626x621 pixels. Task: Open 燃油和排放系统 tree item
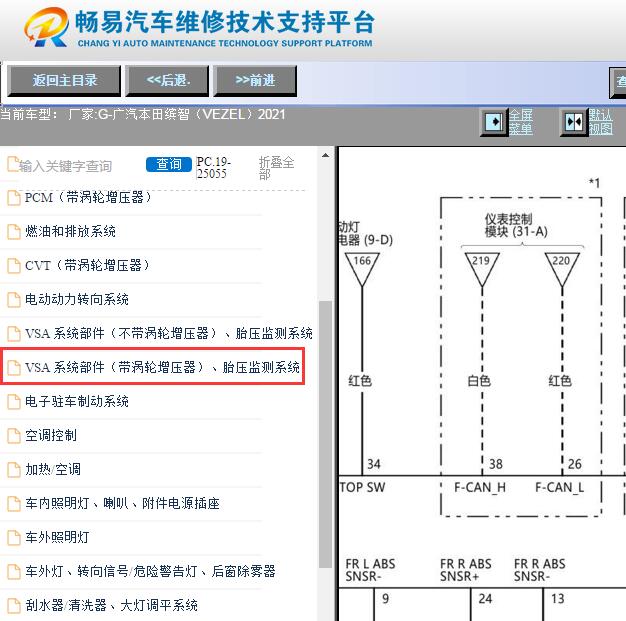coord(70,231)
